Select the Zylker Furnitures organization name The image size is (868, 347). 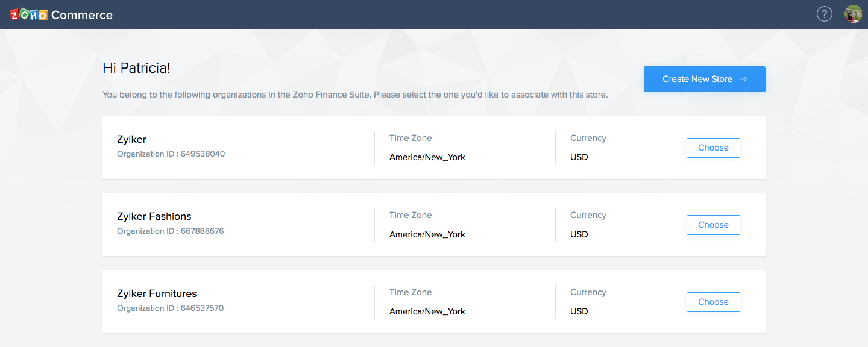pyautogui.click(x=157, y=293)
